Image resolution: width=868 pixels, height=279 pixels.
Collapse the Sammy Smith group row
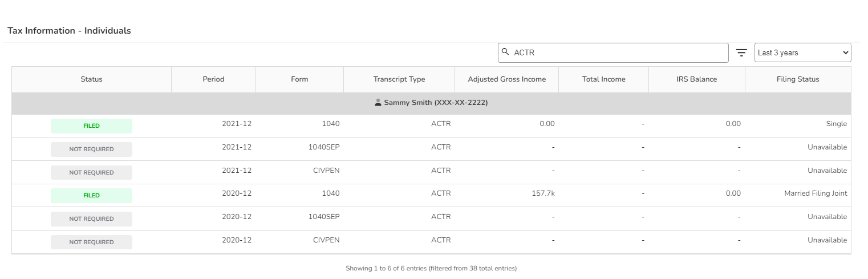click(x=431, y=103)
